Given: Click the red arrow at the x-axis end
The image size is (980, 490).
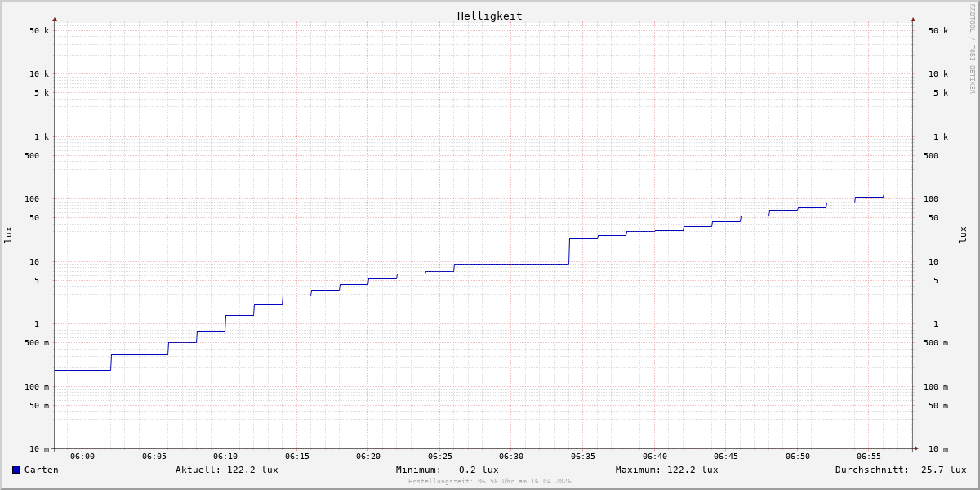Looking at the screenshot, I should tap(916, 448).
